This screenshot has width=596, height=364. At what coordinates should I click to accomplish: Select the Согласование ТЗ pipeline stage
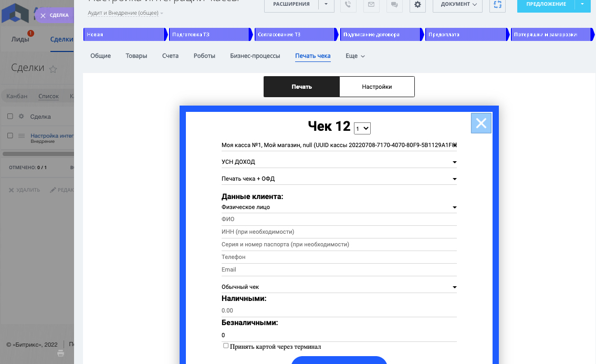pos(297,35)
